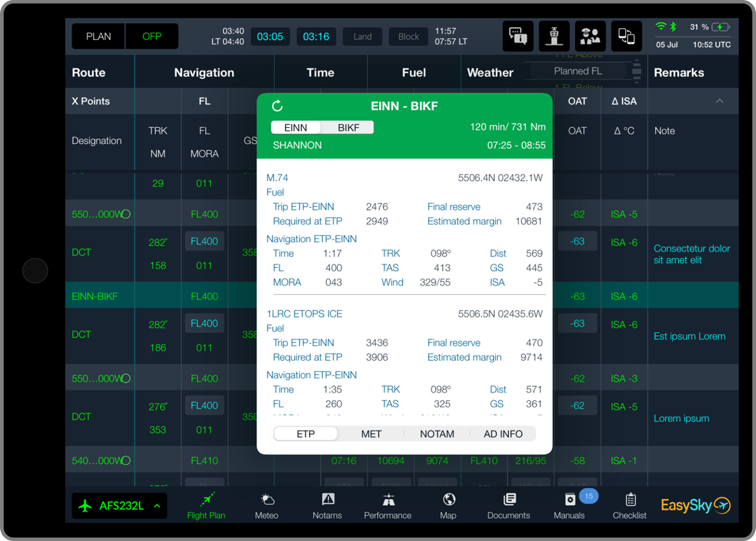Image resolution: width=756 pixels, height=541 pixels.
Task: Click the Manuals badge showing 15
Action: [x=589, y=496]
